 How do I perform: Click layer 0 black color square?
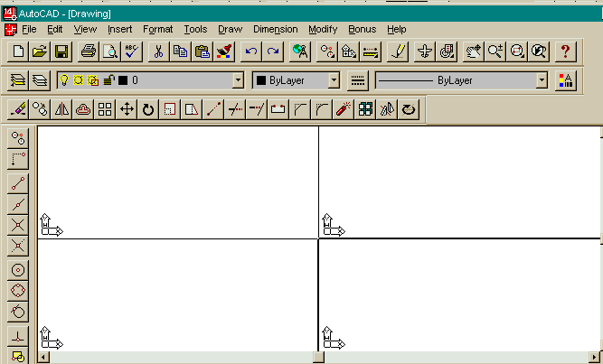123,80
